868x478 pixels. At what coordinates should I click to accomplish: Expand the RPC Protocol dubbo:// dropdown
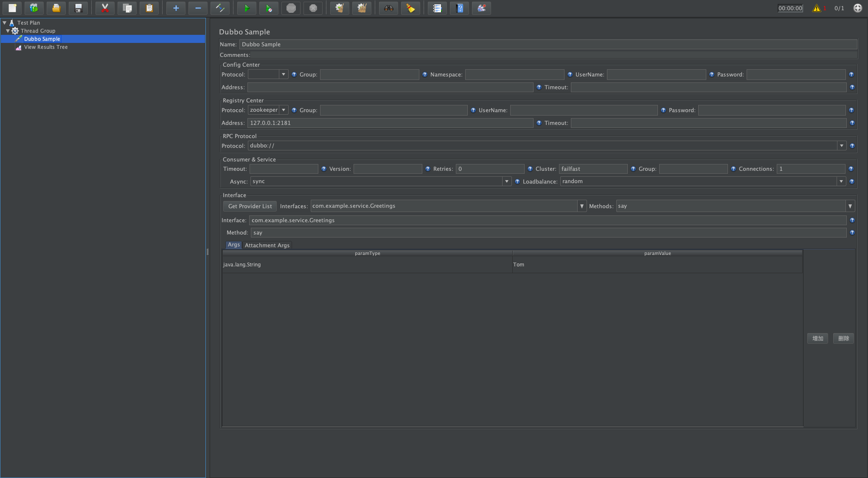click(x=841, y=146)
